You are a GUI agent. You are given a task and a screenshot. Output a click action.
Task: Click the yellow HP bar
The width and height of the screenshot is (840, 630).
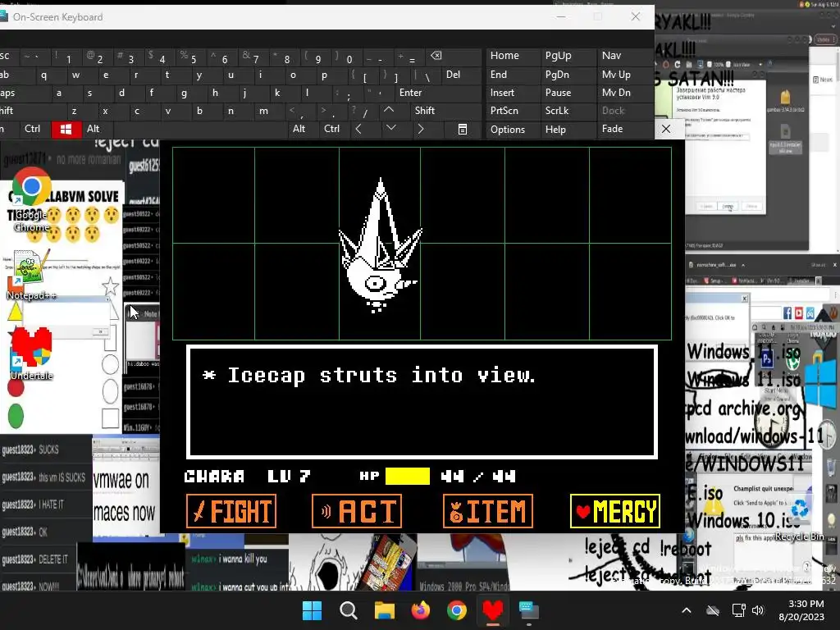point(407,476)
